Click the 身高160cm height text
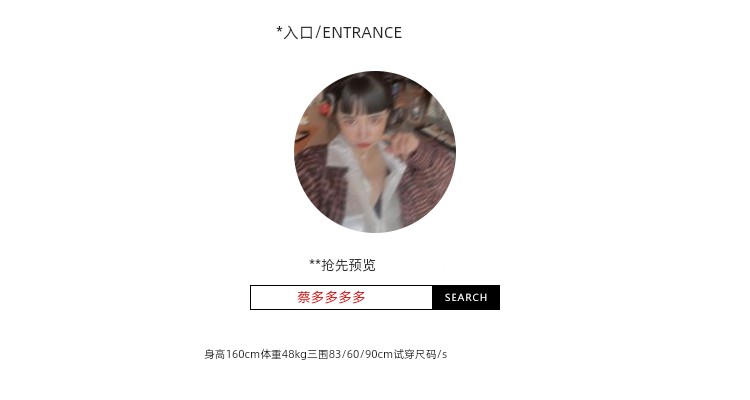750x400 pixels. tap(232, 355)
